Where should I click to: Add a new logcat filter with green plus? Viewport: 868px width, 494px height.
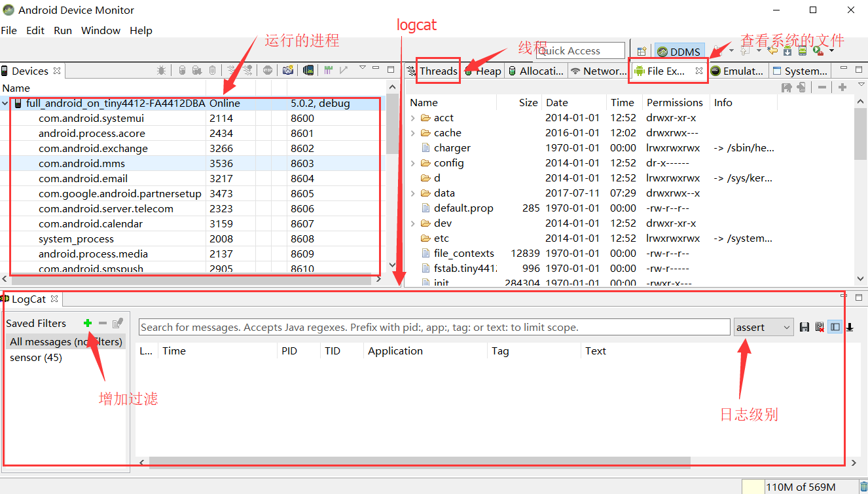[88, 323]
